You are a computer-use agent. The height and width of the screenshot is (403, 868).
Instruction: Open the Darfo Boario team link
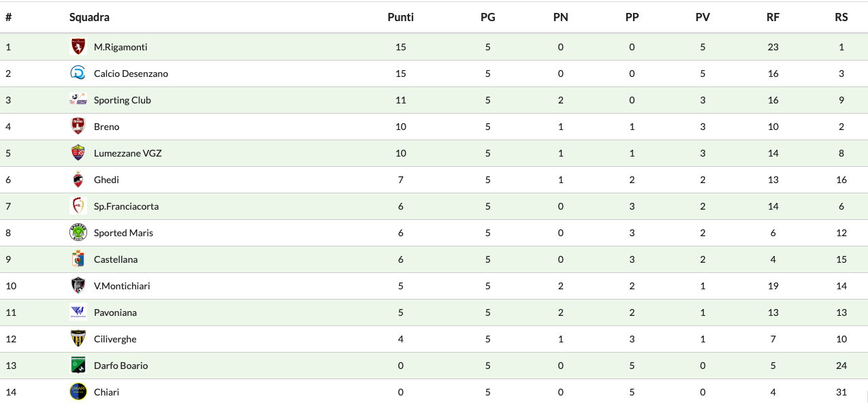[x=120, y=366]
